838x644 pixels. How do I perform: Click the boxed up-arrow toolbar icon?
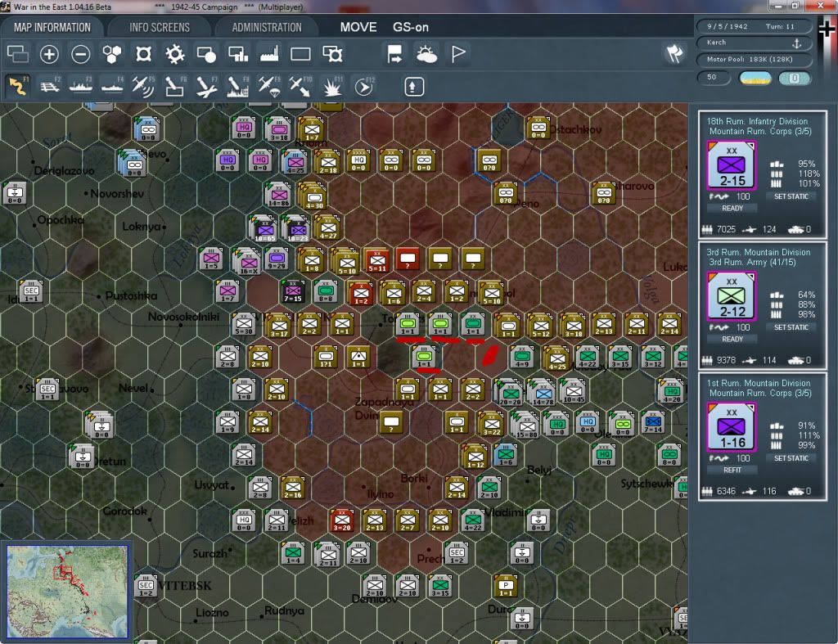[413, 87]
